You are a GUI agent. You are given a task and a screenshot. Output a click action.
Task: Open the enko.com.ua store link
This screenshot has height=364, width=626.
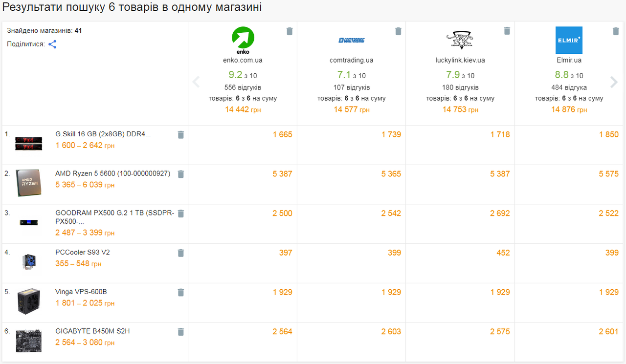pyautogui.click(x=243, y=60)
